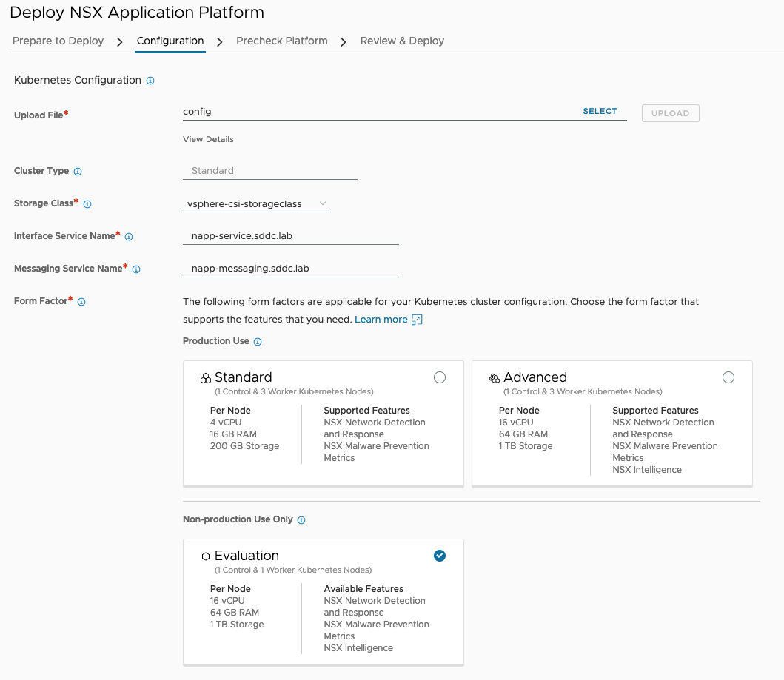Image resolution: width=784 pixels, height=680 pixels.
Task: Click info icon beside Kubernetes Configuration
Action: [x=150, y=81]
